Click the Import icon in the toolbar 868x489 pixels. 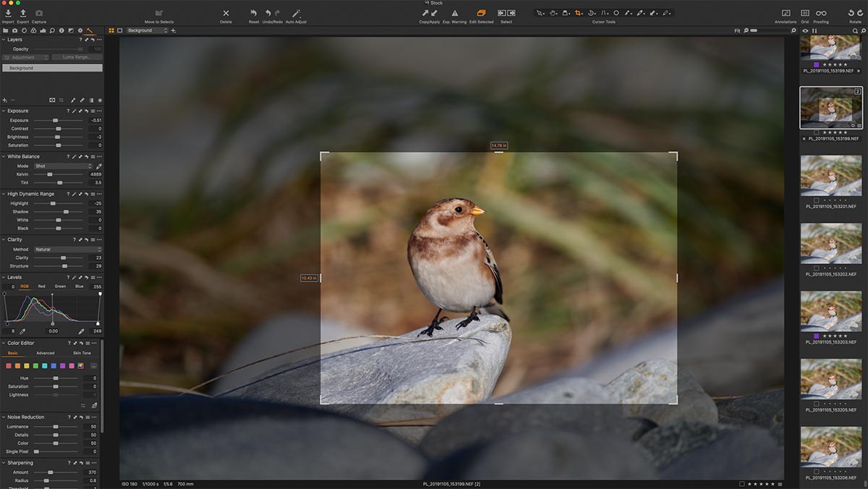click(7, 13)
